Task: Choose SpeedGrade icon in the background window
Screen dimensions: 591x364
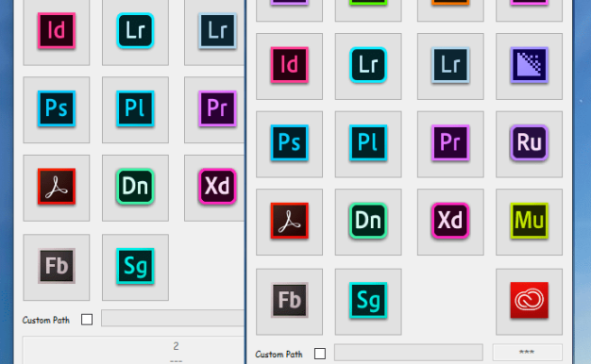Action: click(x=135, y=267)
